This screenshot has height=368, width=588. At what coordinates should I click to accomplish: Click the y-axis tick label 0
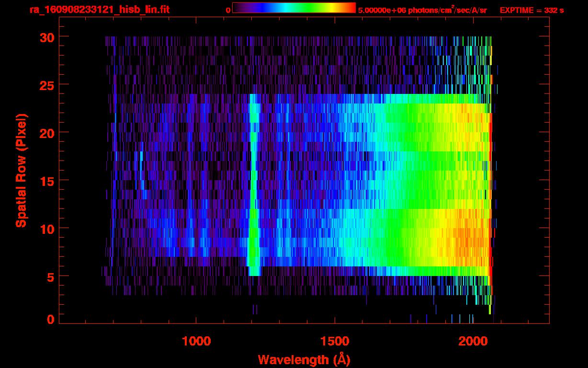tap(50, 320)
